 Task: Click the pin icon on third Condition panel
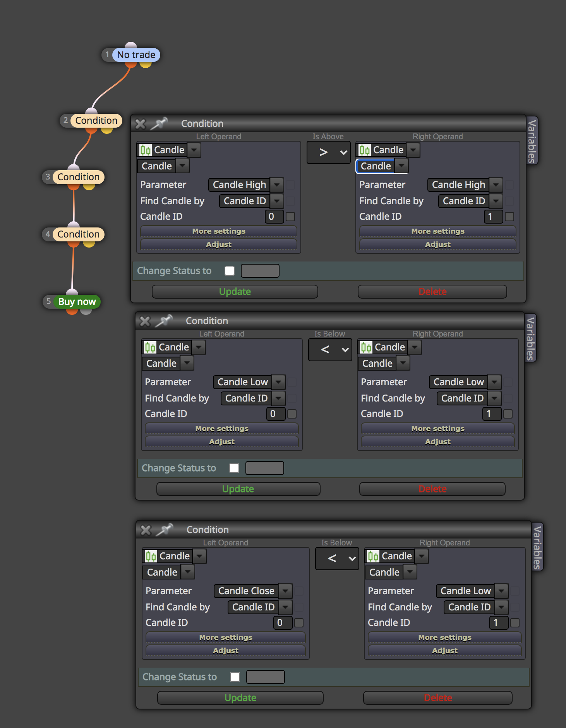point(165,530)
